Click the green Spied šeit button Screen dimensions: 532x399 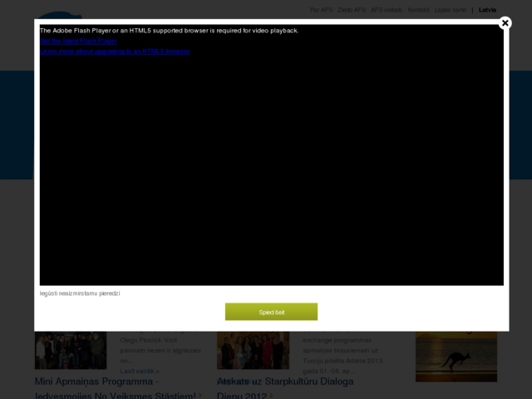coord(272,312)
